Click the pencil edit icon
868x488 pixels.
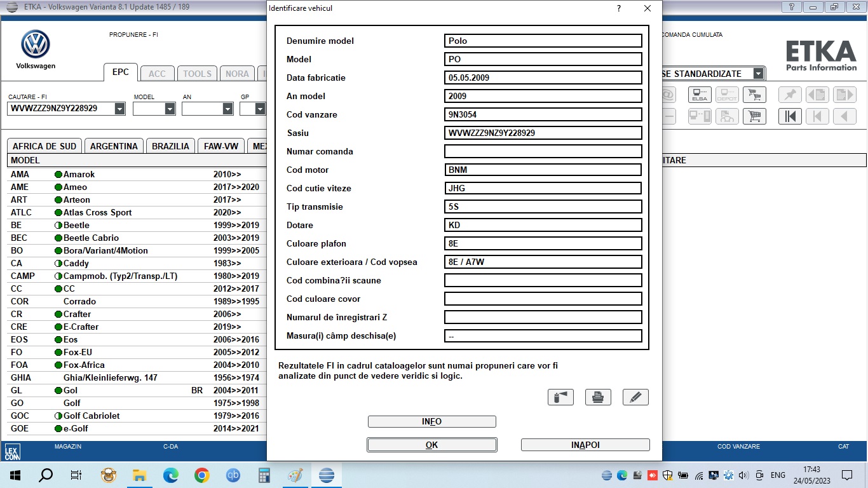(635, 397)
